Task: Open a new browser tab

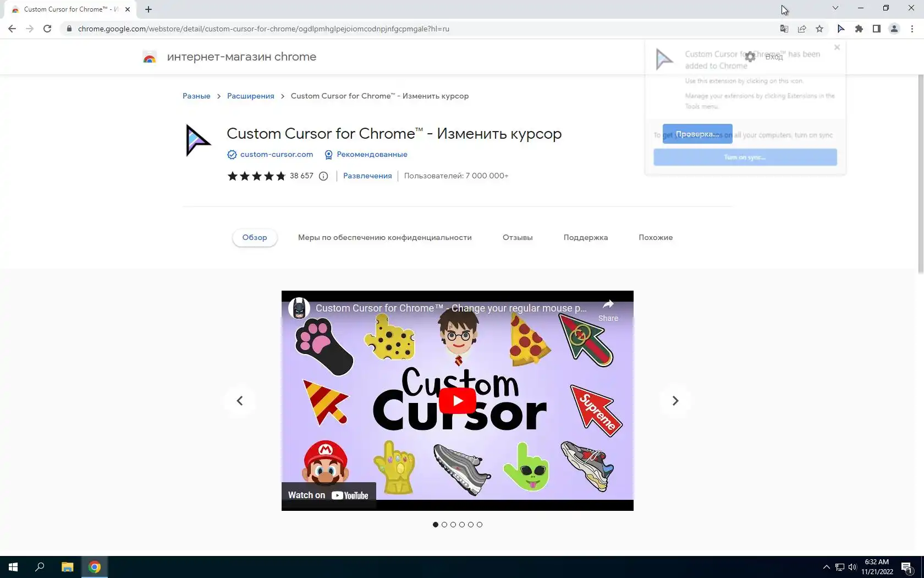Action: [148, 9]
